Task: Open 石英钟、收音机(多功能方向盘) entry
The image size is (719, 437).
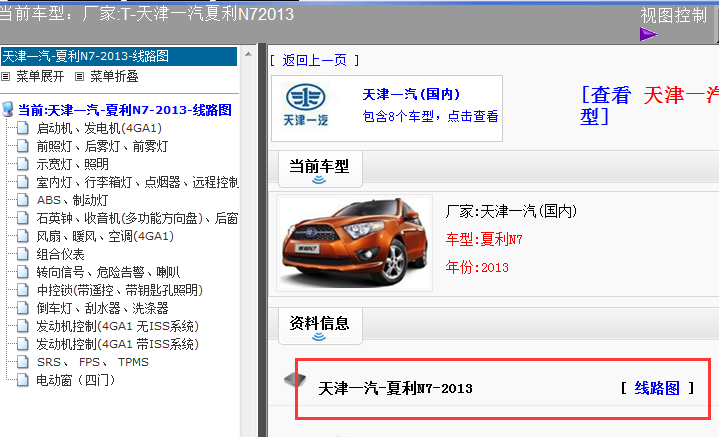Action: pyautogui.click(x=137, y=218)
